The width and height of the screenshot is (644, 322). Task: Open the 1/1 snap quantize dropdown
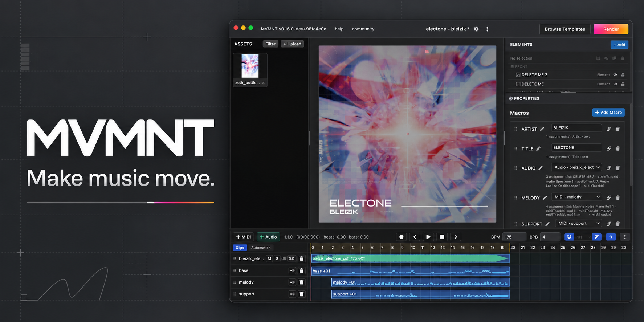pos(583,237)
